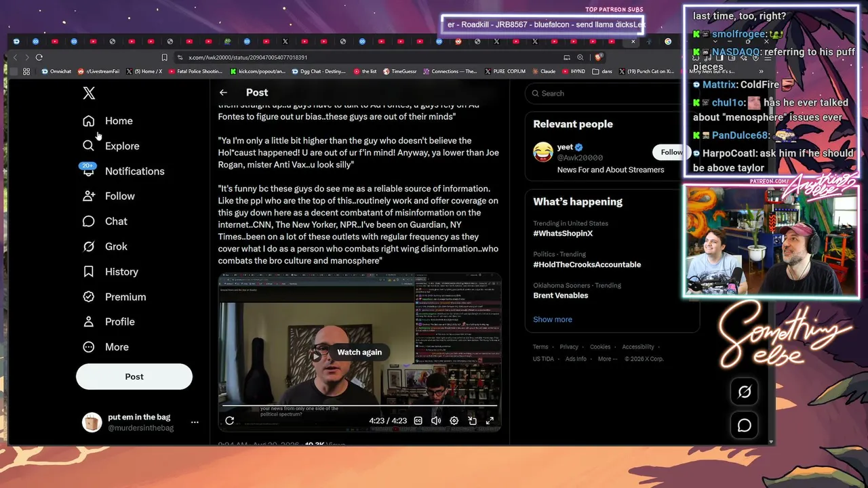868x488 pixels.
Task: Click chat username PanDulce68
Action: tap(741, 135)
